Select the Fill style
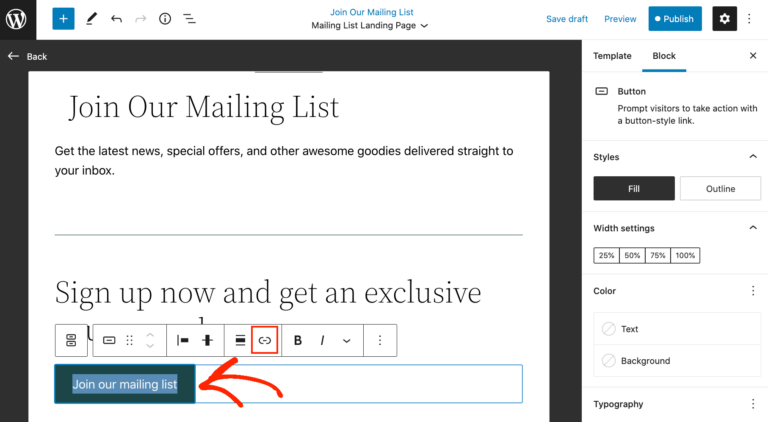The image size is (768, 422). pyautogui.click(x=634, y=188)
